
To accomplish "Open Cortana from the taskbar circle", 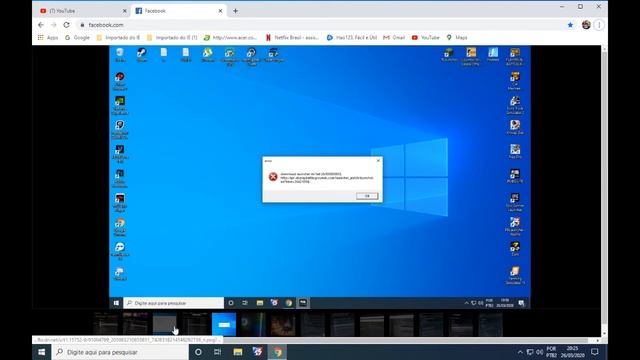I will pos(198,352).
